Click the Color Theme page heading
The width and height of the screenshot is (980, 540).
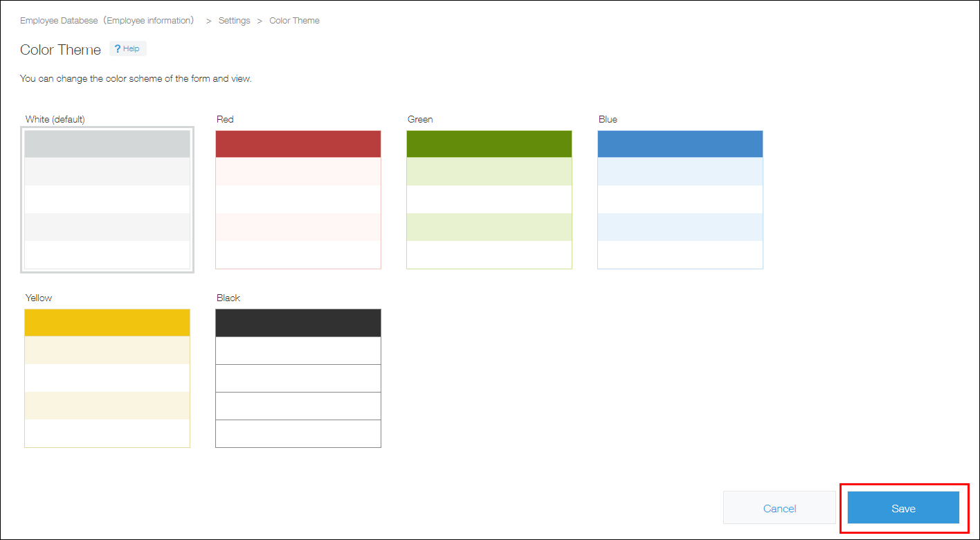(60, 49)
